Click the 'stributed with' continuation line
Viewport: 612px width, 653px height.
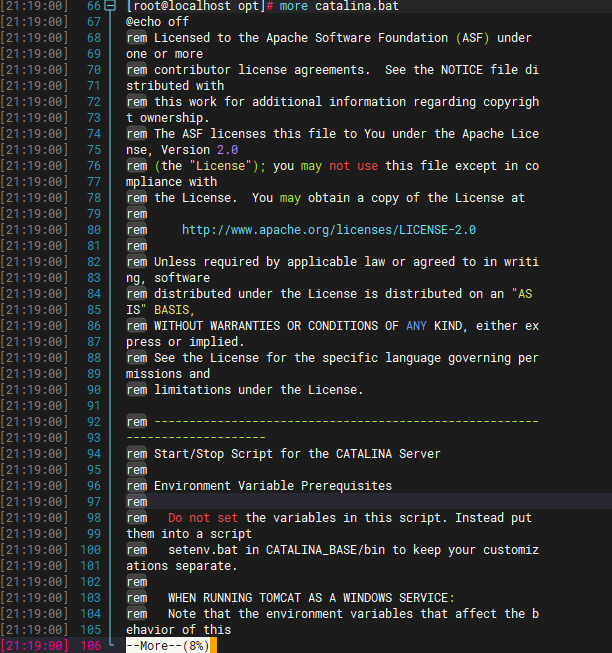pyautogui.click(x=175, y=86)
